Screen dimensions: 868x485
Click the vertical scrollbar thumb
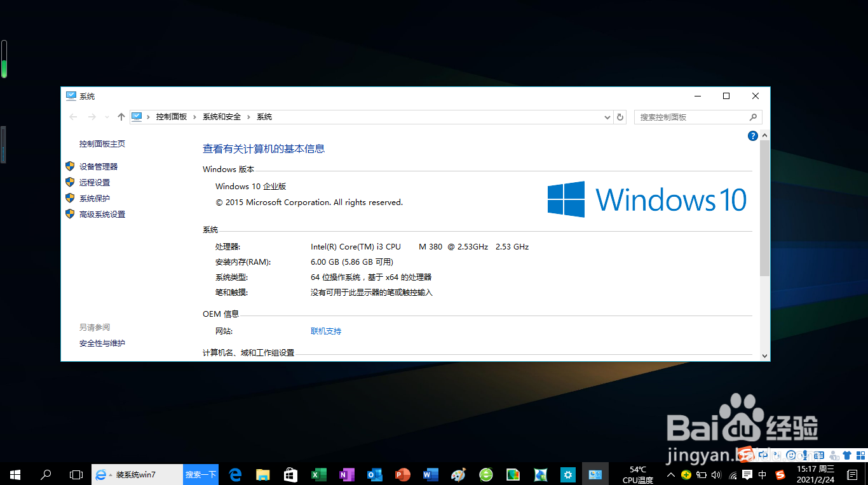tap(764, 208)
